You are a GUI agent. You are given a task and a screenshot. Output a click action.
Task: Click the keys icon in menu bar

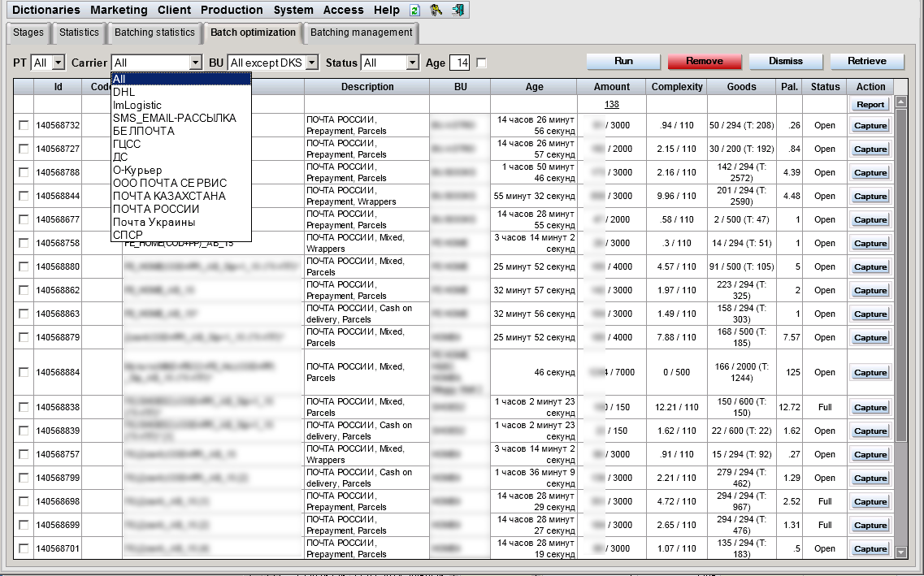point(436,10)
